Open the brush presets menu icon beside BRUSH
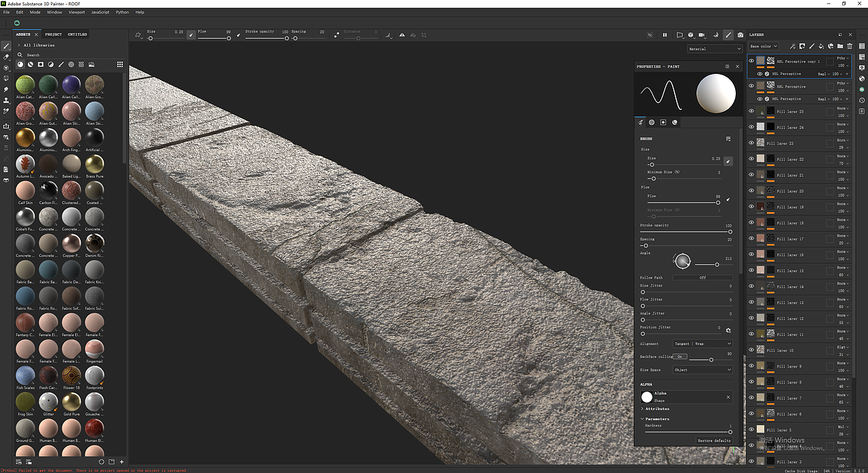Image resolution: width=868 pixels, height=473 pixels. pyautogui.click(x=728, y=139)
